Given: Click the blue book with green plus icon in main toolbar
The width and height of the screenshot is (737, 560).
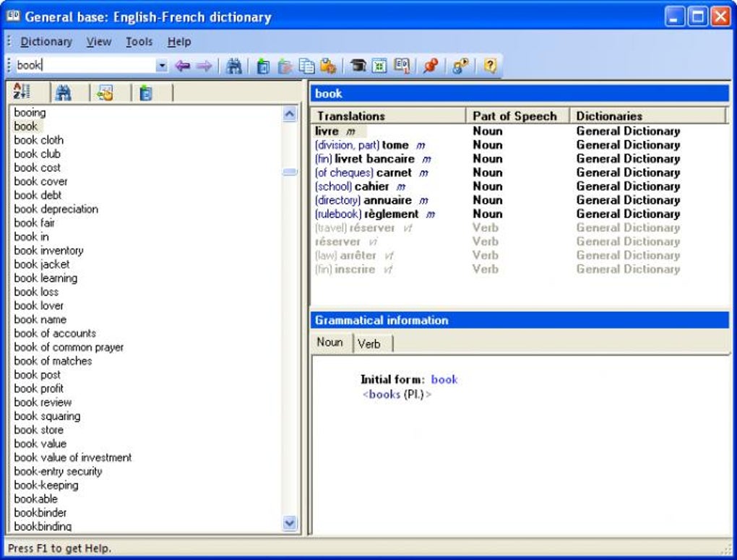Looking at the screenshot, I should [263, 66].
